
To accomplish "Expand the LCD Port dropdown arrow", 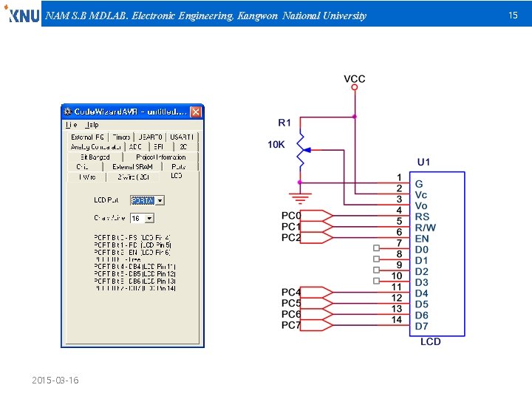I will click(160, 200).
